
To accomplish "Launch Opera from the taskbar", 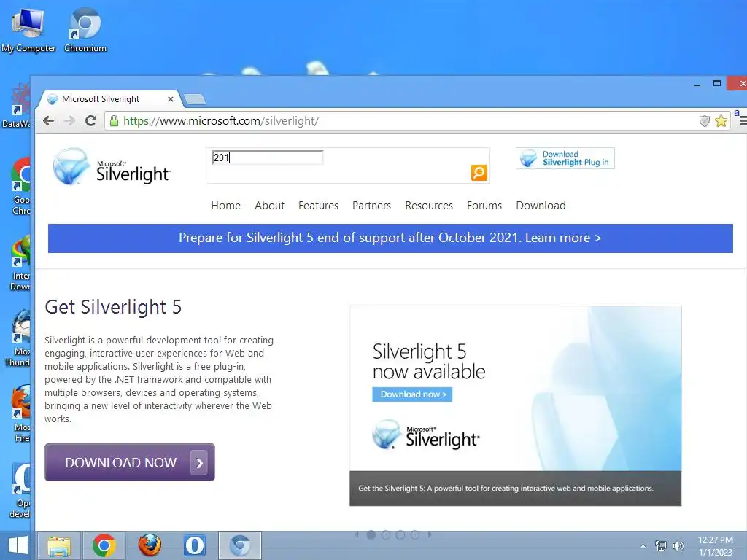I will tap(194, 545).
